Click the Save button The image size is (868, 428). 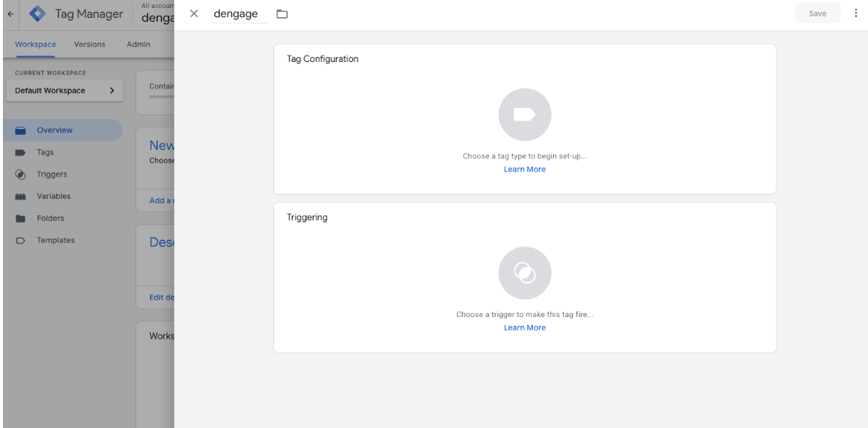tap(818, 14)
